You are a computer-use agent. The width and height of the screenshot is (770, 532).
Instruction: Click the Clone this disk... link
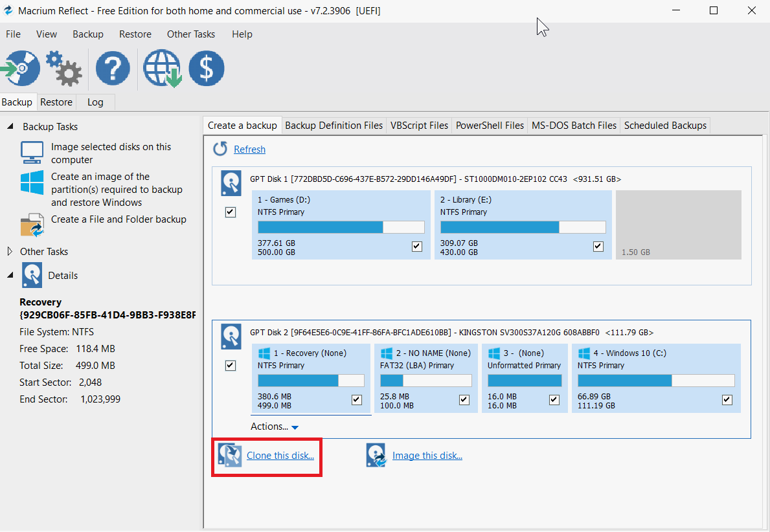pyautogui.click(x=280, y=456)
